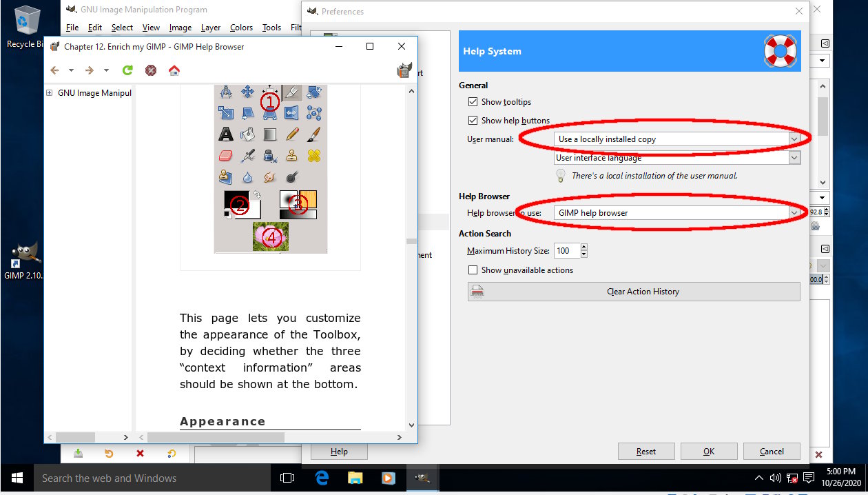Open the View menu in GIMP
The width and height of the screenshot is (868, 495).
[x=151, y=28]
